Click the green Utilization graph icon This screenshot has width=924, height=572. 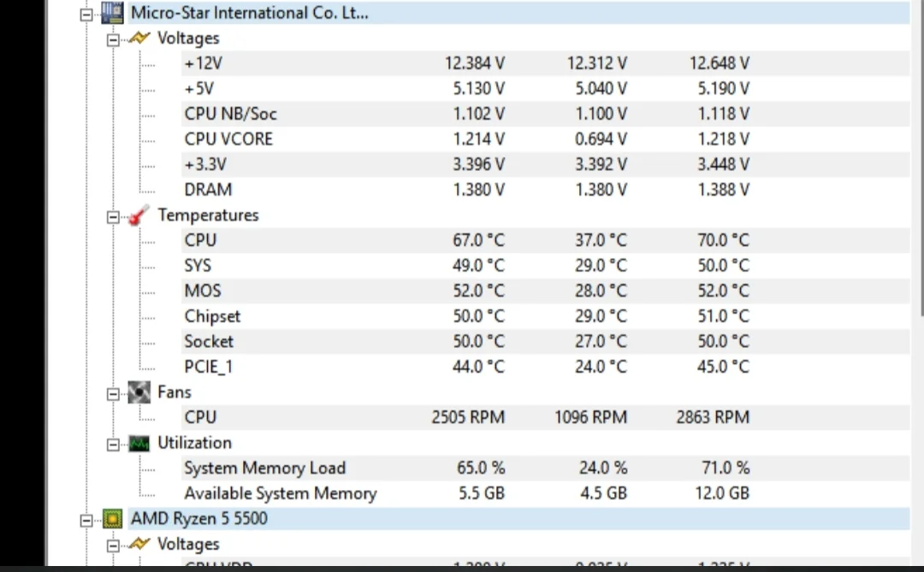tap(139, 443)
